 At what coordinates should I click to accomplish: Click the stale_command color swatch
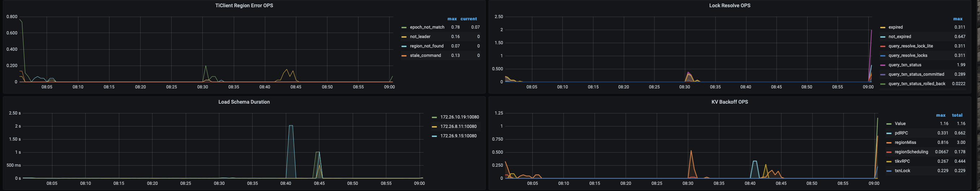pos(404,56)
